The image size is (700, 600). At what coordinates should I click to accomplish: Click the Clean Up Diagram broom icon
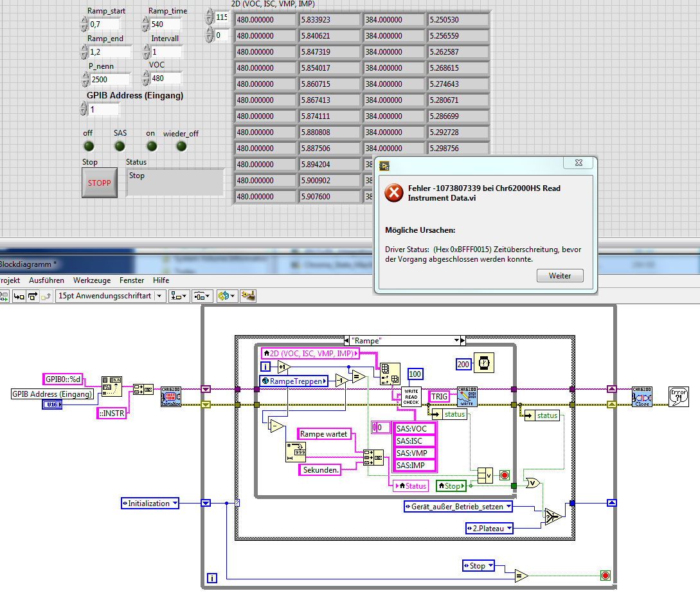coord(247,296)
